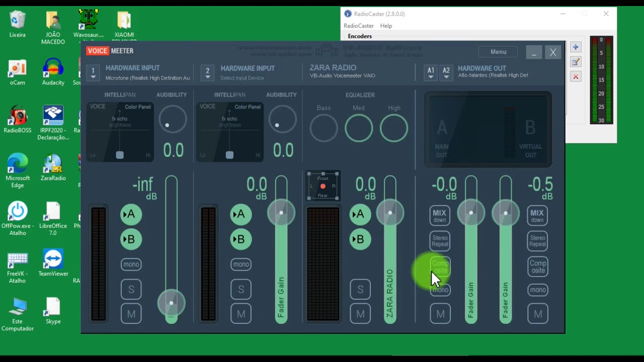Select the IRPF2020 Declaração desktop shortcut
This screenshot has width=644, height=362.
pyautogui.click(x=53, y=123)
